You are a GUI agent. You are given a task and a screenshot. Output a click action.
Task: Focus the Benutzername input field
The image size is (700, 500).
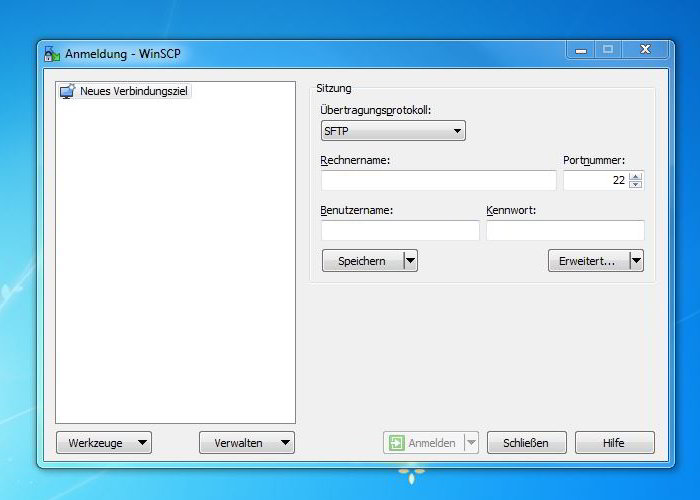click(x=400, y=230)
